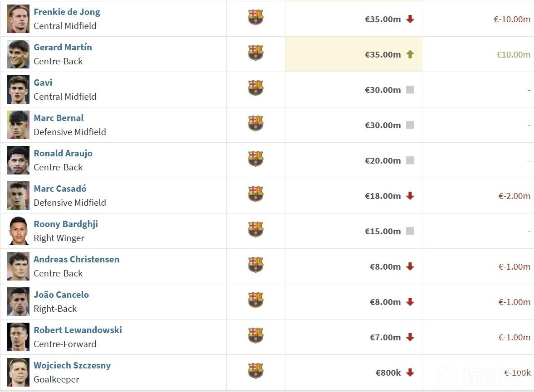Select the Andreas Christensen name link
534x392 pixels.
[x=77, y=259]
